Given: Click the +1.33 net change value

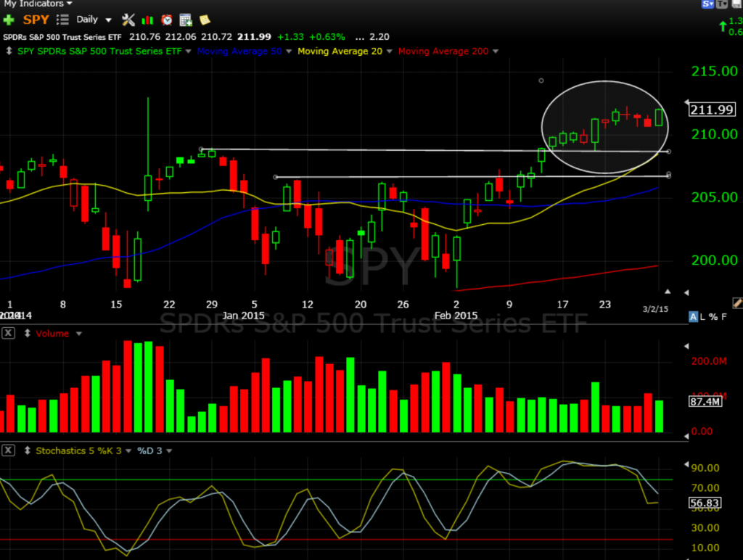Looking at the screenshot, I should pyautogui.click(x=290, y=37).
